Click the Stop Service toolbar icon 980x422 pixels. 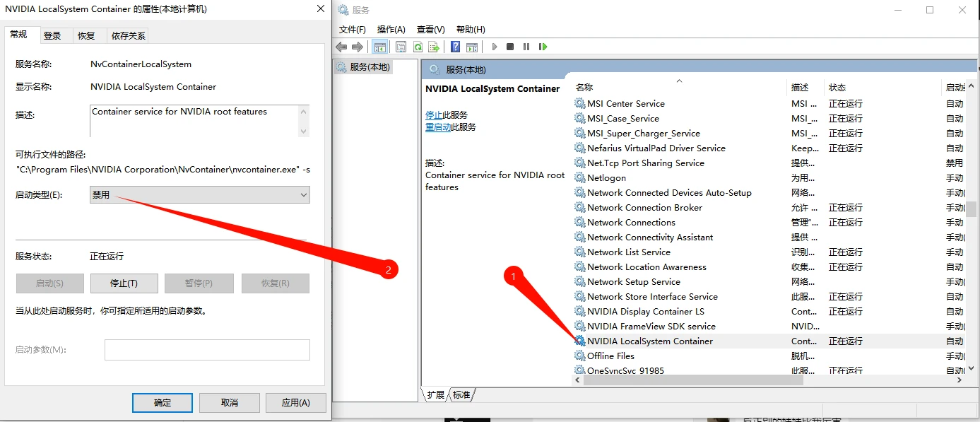[510, 47]
